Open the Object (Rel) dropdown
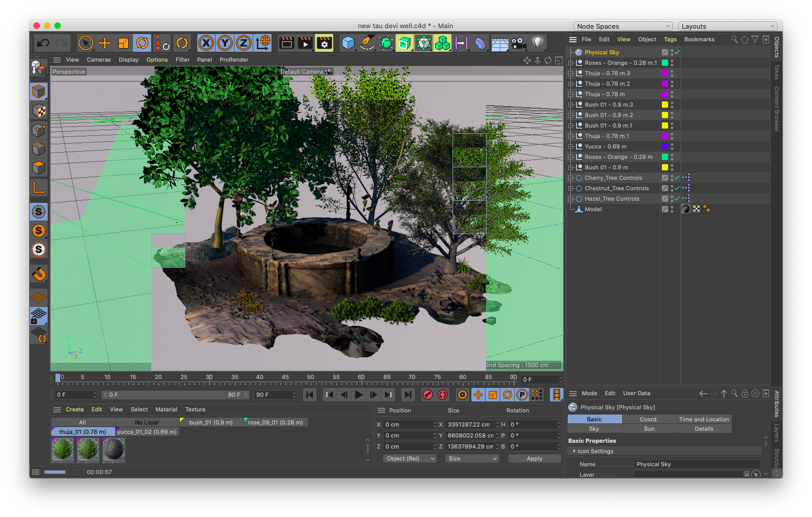Image resolution: width=812 pixels, height=517 pixels. point(410,458)
